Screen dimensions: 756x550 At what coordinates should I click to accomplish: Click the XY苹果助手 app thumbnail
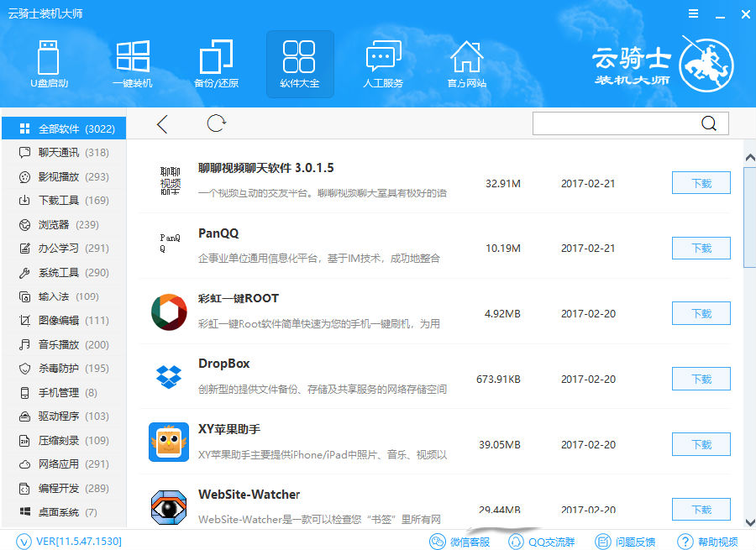pos(169,442)
